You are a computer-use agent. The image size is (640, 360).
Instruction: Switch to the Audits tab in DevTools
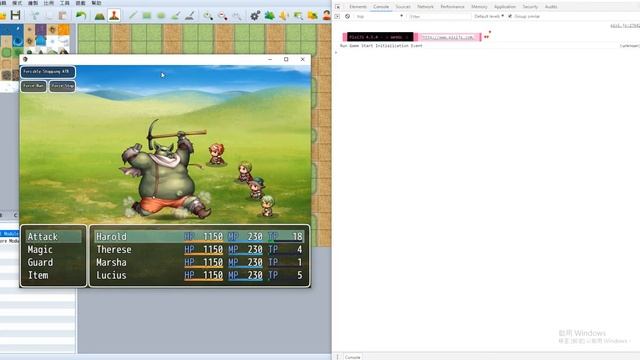[x=551, y=7]
